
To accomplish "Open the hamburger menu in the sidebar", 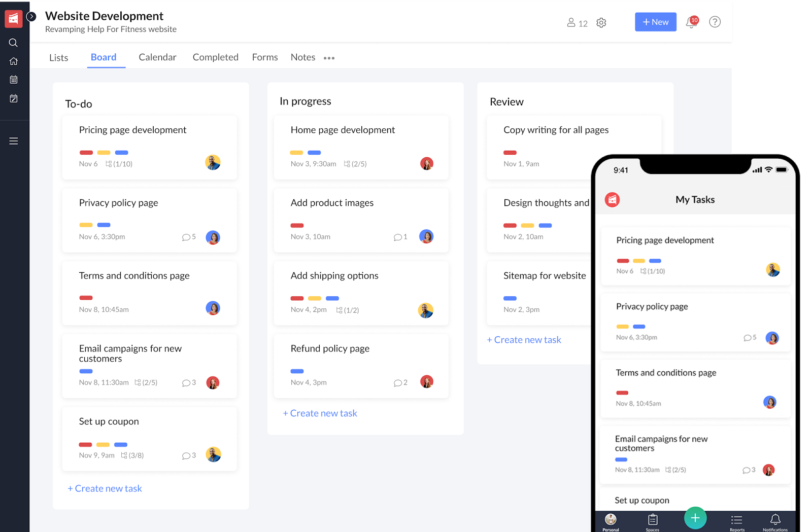I will pyautogui.click(x=13, y=140).
